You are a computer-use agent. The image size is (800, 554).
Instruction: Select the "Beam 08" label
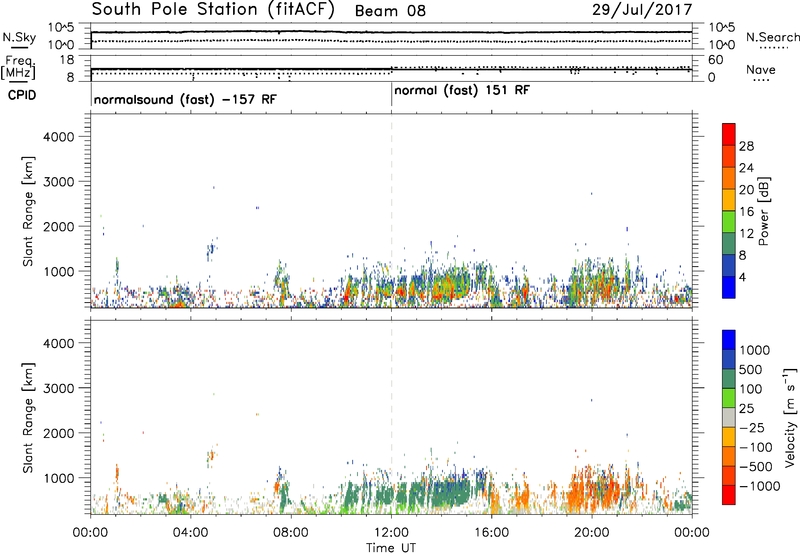390,11
